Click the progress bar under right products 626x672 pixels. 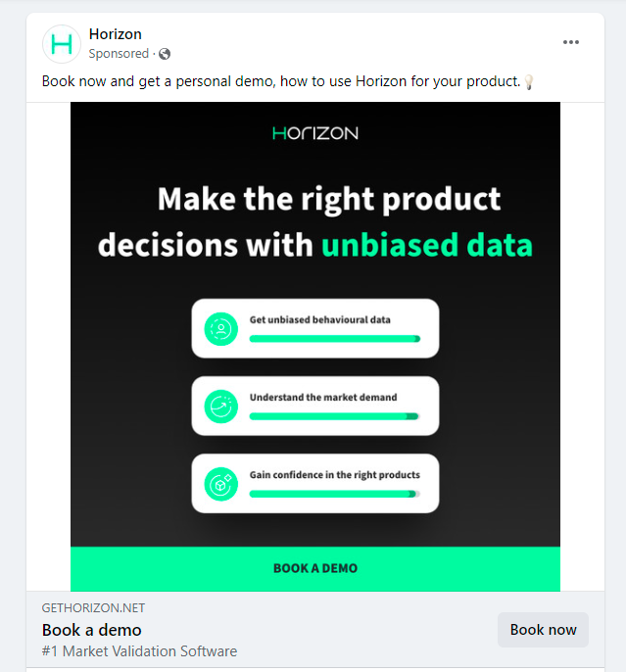tap(334, 494)
